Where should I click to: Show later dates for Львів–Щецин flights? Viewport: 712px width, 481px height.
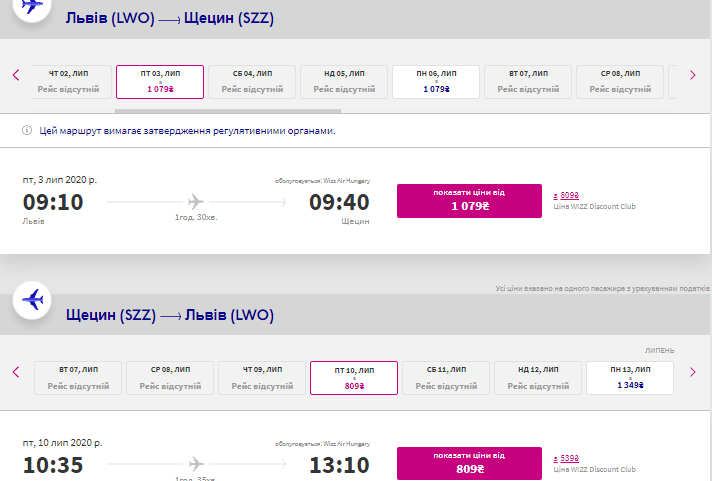692,75
